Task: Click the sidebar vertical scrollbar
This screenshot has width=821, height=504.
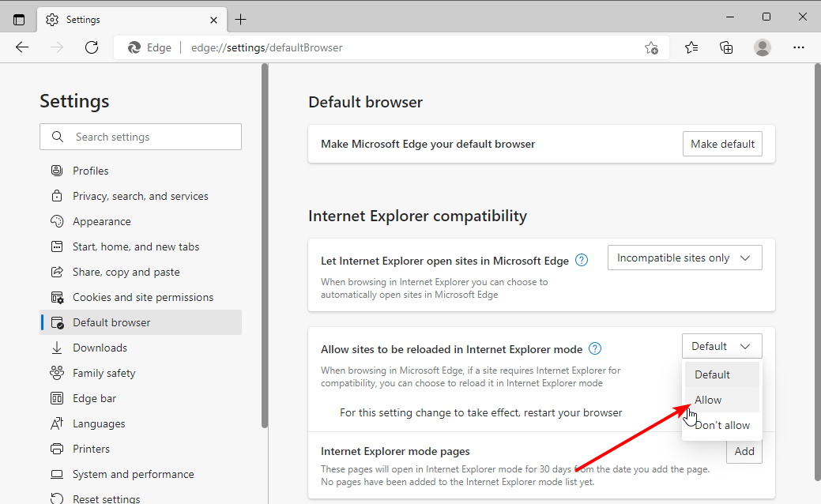Action: tap(265, 246)
